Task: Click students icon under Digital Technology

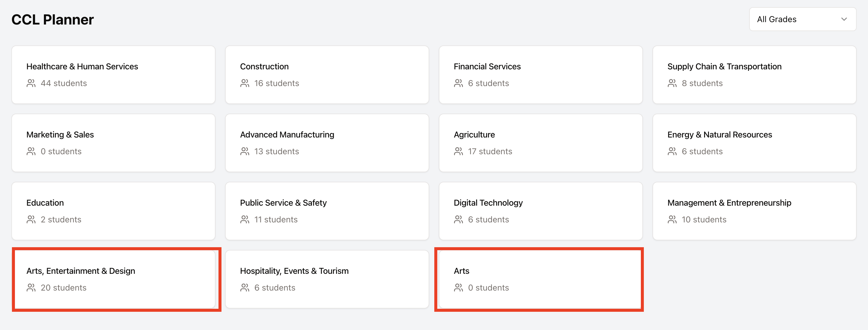Action: (x=458, y=220)
